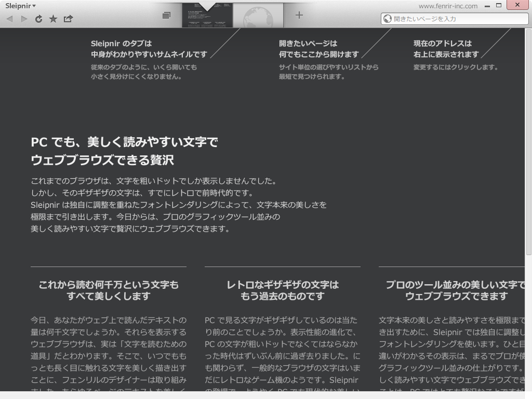Focus the 開きたいページを入力 input field
The height and width of the screenshot is (399, 532).
point(455,19)
